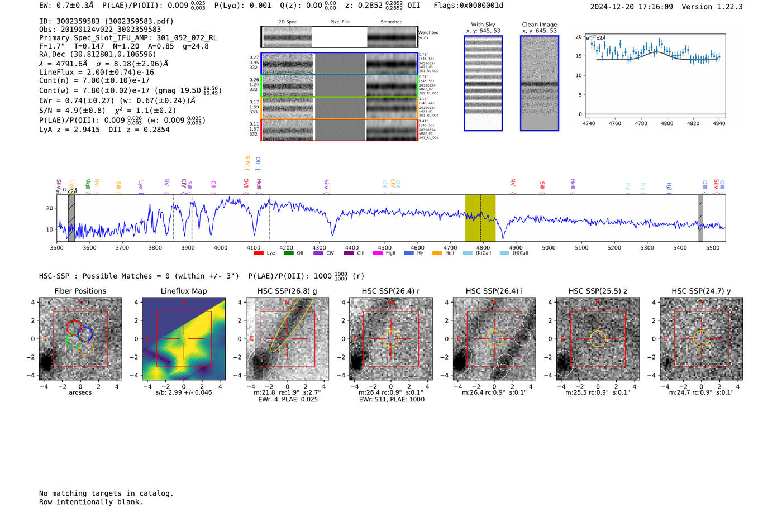The image size is (782, 532).
Task: Click the 'Primary Spec_Slot_IFU_AMP: 301_052_072_RL' line
Action: point(128,38)
